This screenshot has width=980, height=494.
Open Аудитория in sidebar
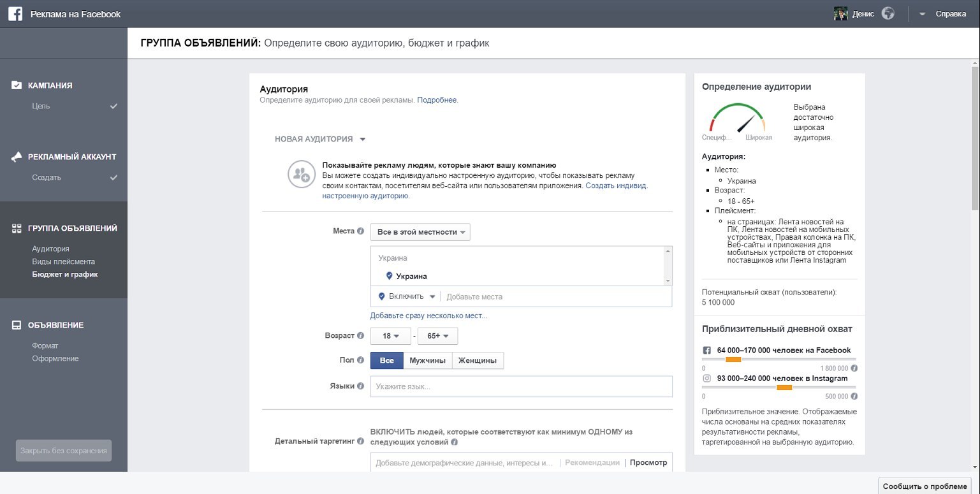click(50, 249)
